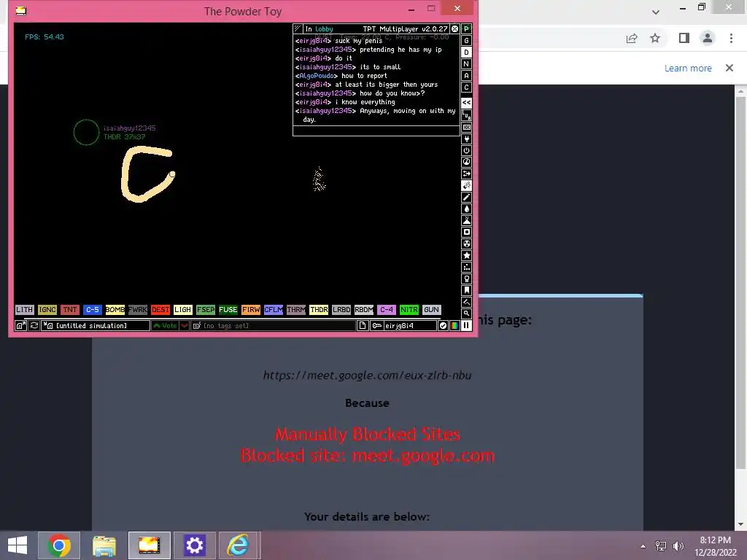Open the Electronics category plug icon
747x560 pixels.
tap(466, 139)
